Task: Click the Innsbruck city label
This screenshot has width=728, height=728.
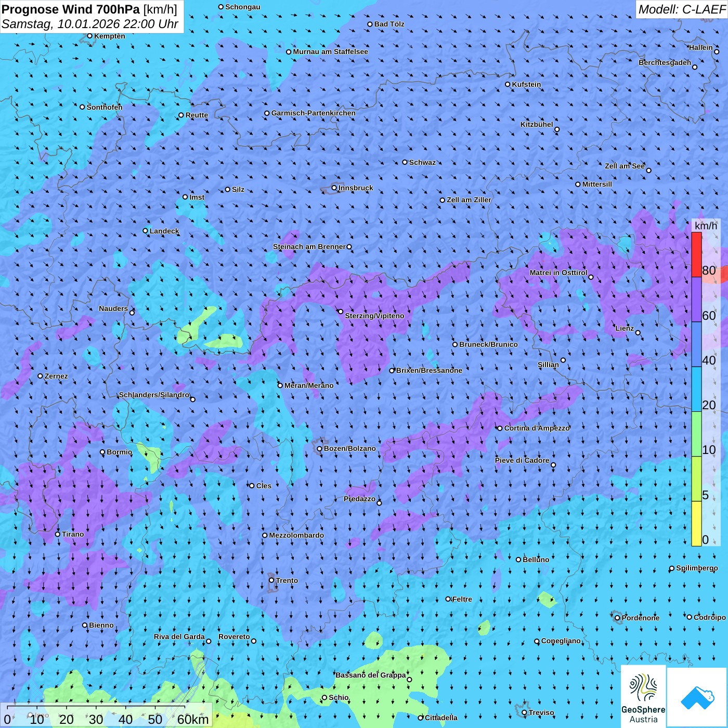Action: click(x=356, y=188)
